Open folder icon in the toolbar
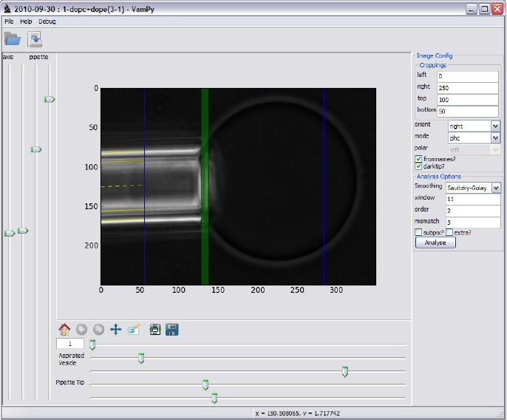Image resolution: width=507 pixels, height=420 pixels. point(13,39)
